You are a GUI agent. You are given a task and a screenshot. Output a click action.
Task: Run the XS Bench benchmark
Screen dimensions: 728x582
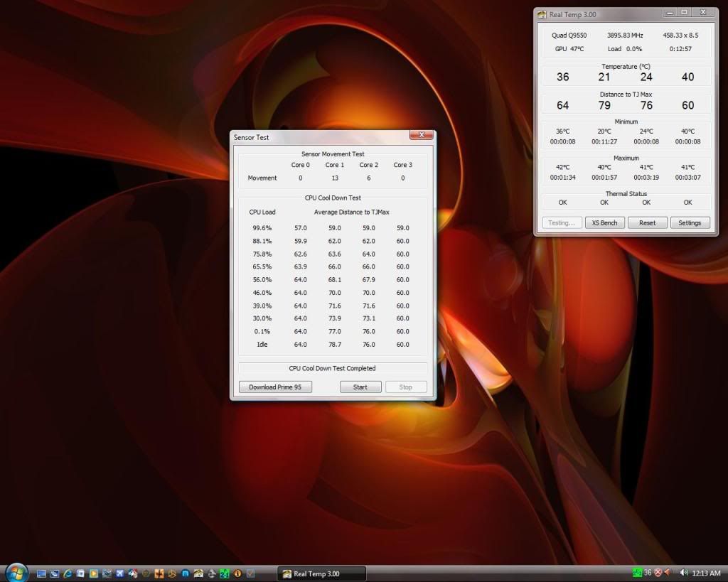click(x=604, y=222)
